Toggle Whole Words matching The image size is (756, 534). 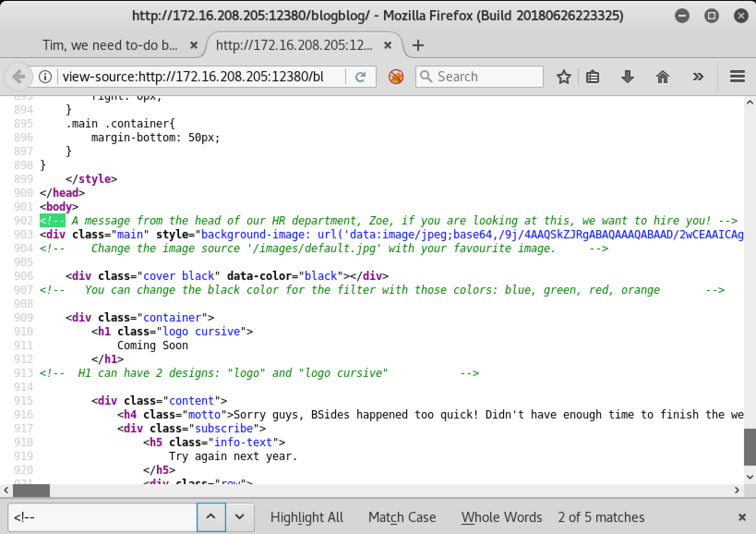[501, 517]
